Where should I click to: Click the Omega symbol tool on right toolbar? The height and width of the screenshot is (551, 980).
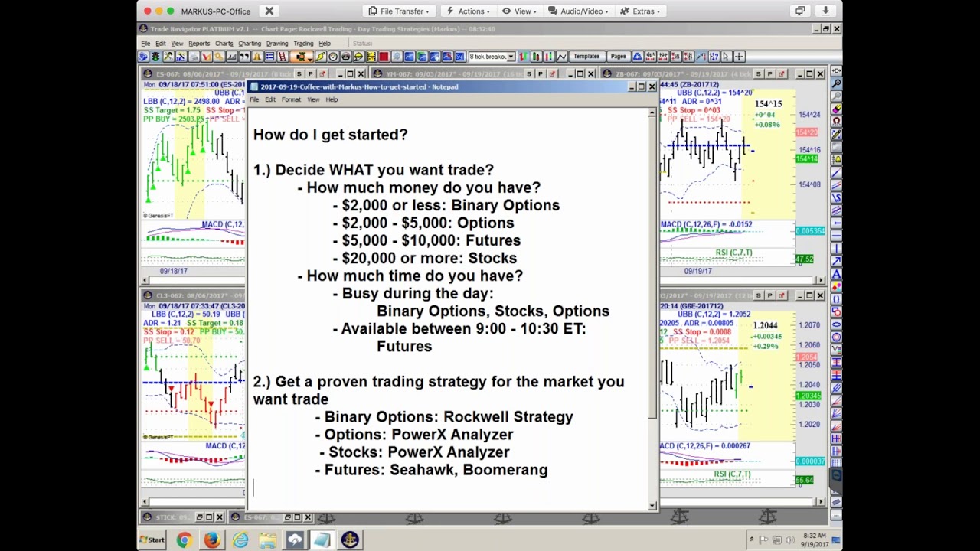[x=836, y=121]
